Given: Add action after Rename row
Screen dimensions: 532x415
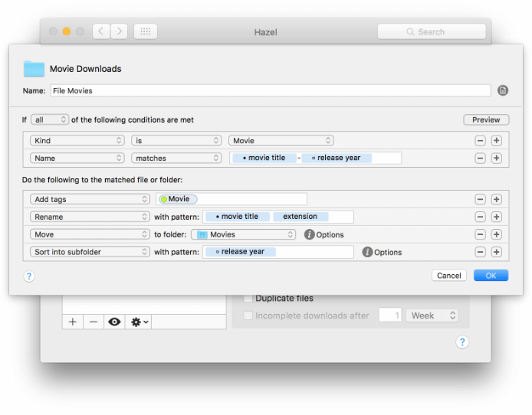Looking at the screenshot, I should pyautogui.click(x=497, y=217).
